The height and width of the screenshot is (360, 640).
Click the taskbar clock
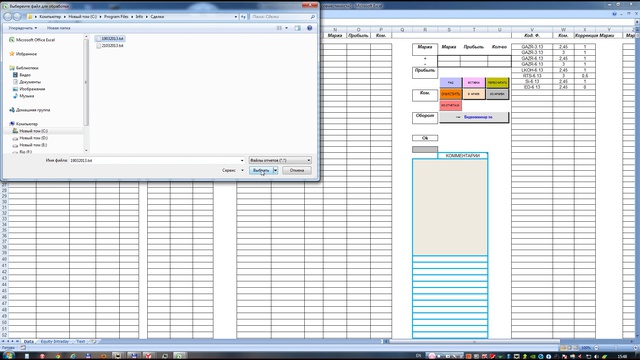(x=622, y=356)
